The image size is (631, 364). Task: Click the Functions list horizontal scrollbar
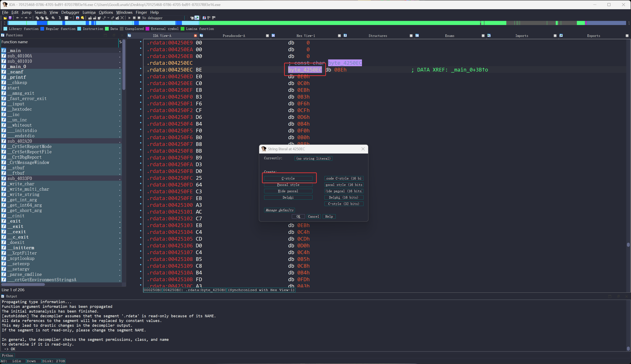coord(23,284)
